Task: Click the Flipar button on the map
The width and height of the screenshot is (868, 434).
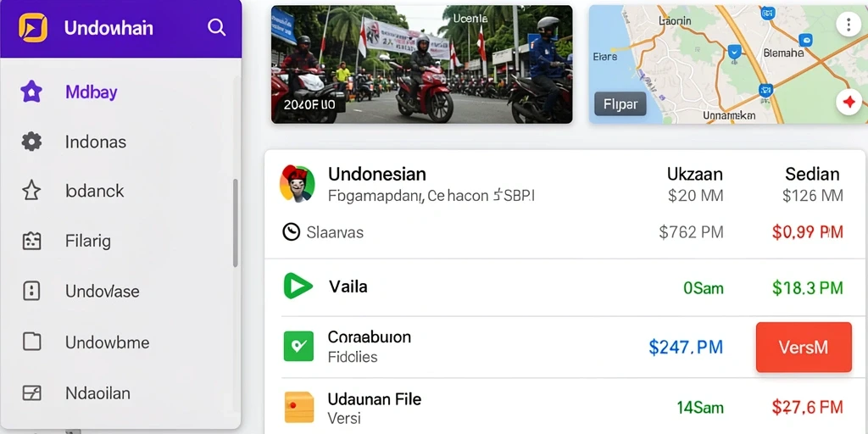Action: pos(620,103)
